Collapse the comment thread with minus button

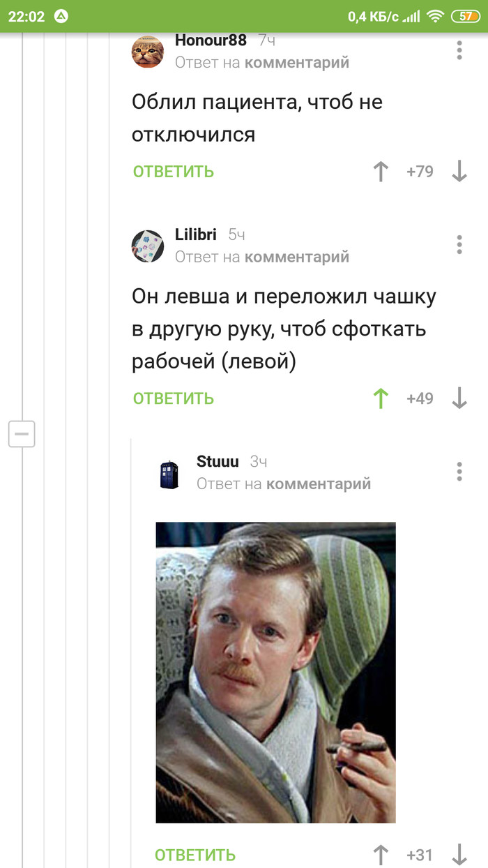click(x=22, y=434)
